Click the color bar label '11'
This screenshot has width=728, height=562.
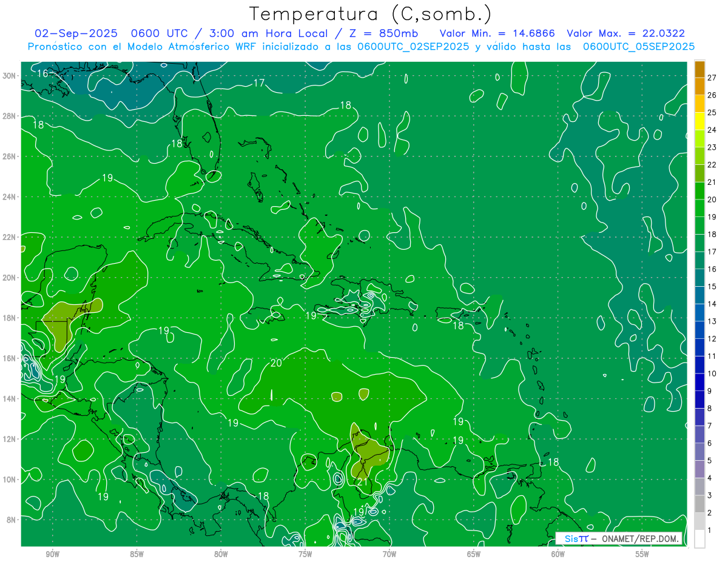(712, 356)
